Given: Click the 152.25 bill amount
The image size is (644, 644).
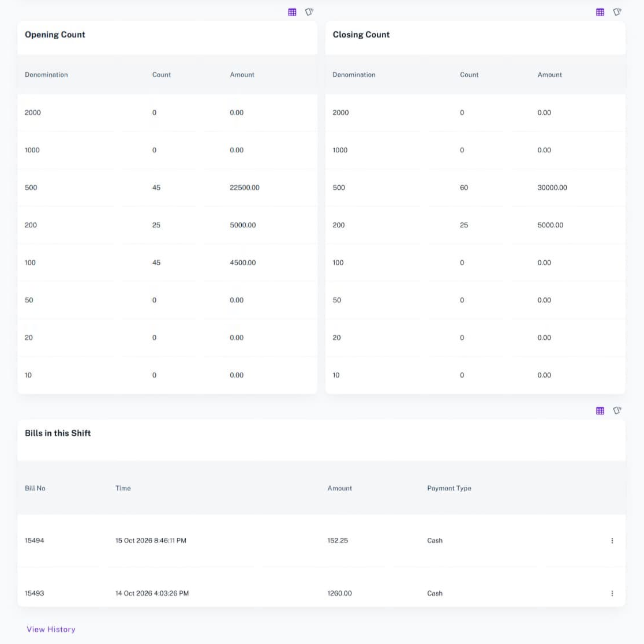Looking at the screenshot, I should (x=338, y=541).
